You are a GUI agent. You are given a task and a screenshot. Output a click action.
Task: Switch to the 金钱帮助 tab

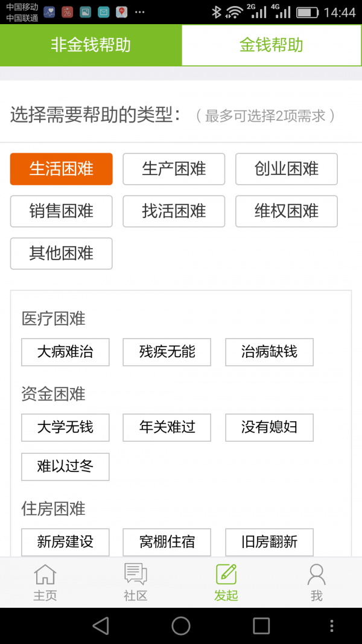pos(271,45)
